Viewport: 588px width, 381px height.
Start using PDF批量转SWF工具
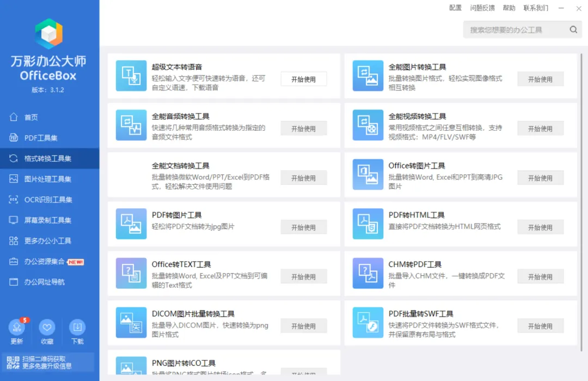click(x=541, y=326)
